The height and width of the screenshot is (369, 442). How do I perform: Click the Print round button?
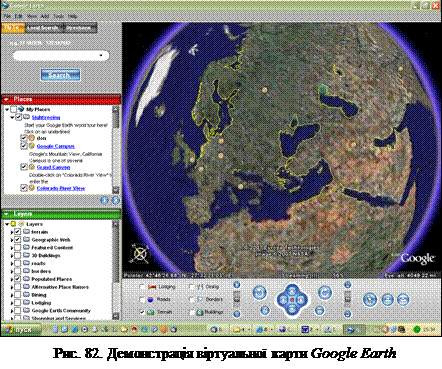387,299
